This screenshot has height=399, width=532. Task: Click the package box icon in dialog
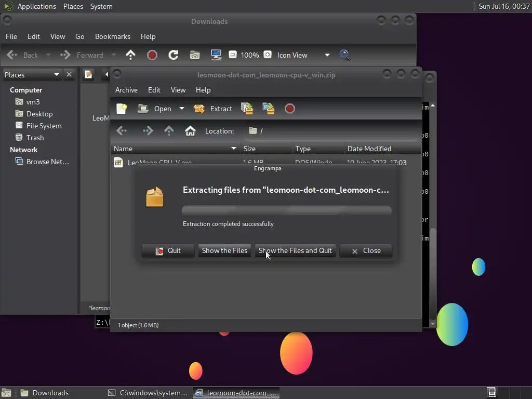pyautogui.click(x=155, y=197)
